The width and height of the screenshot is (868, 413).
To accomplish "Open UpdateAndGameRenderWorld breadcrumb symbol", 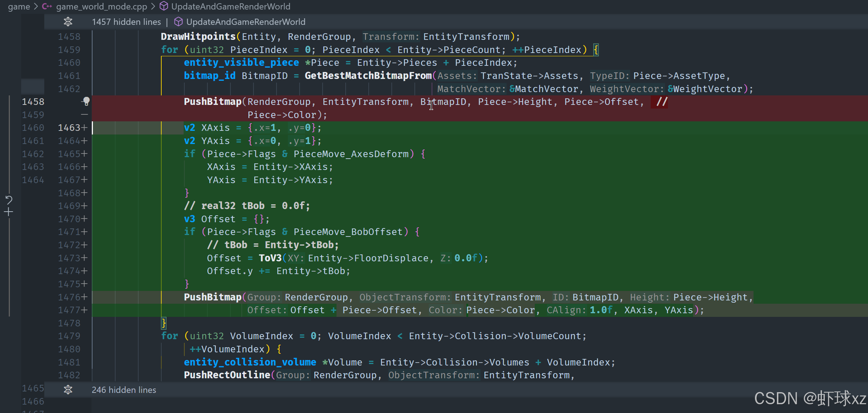I will pyautogui.click(x=230, y=7).
